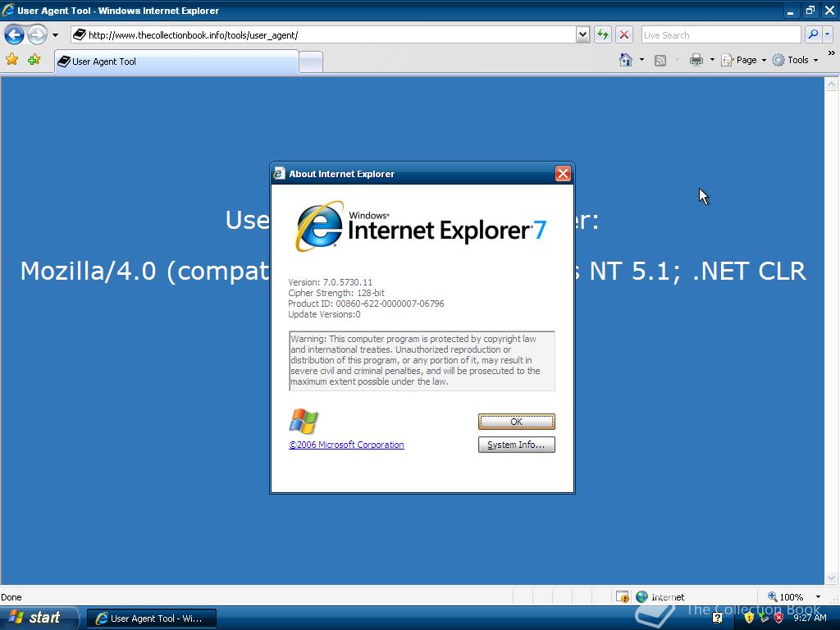Click the system clock 9:27 AM

pyautogui.click(x=810, y=619)
